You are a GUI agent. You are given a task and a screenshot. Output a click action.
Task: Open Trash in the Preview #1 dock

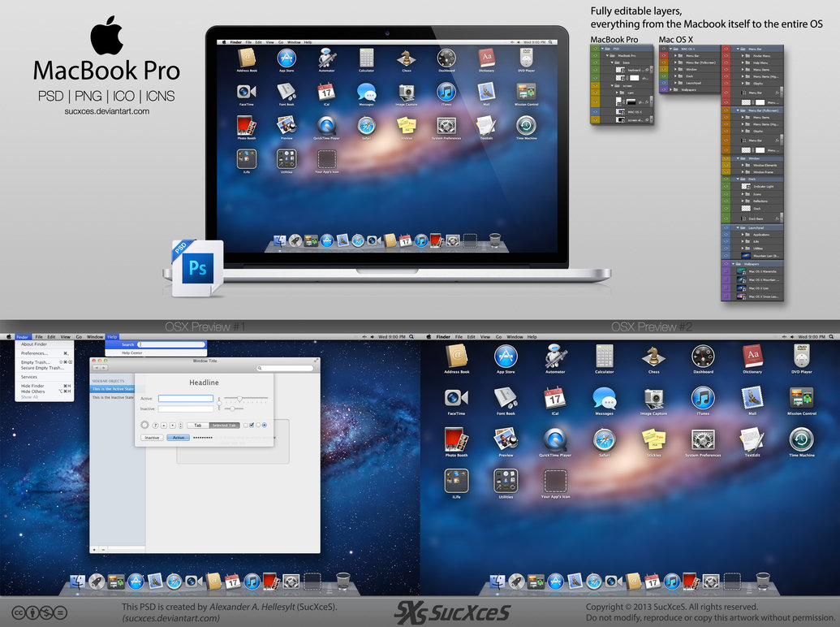(x=343, y=581)
